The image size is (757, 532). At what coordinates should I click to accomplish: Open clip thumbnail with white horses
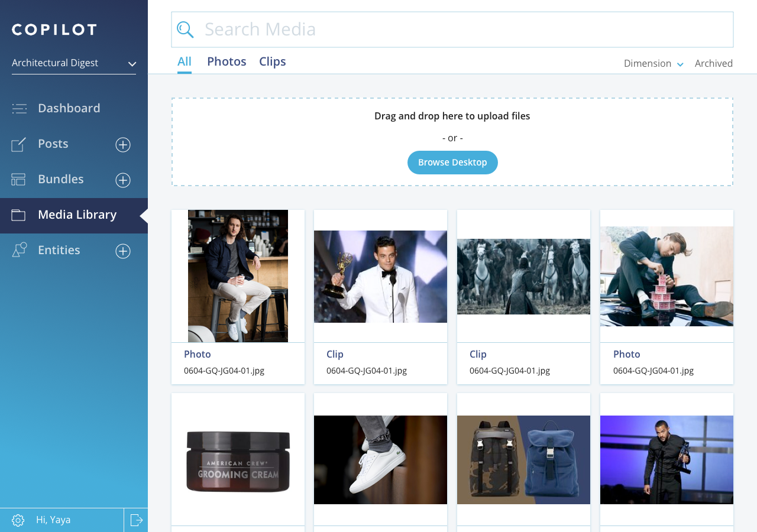(x=523, y=277)
